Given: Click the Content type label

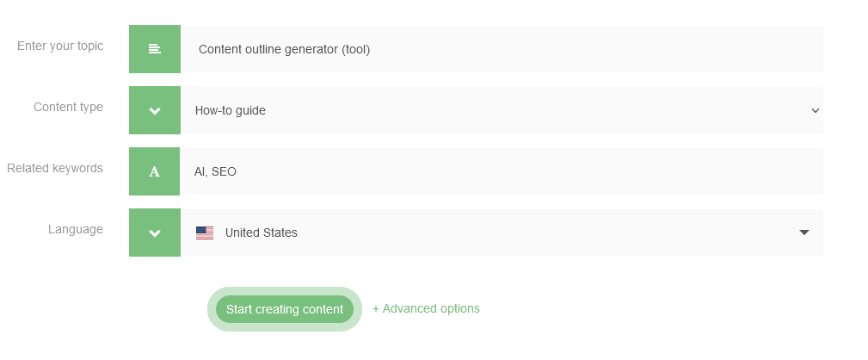Looking at the screenshot, I should [x=68, y=107].
